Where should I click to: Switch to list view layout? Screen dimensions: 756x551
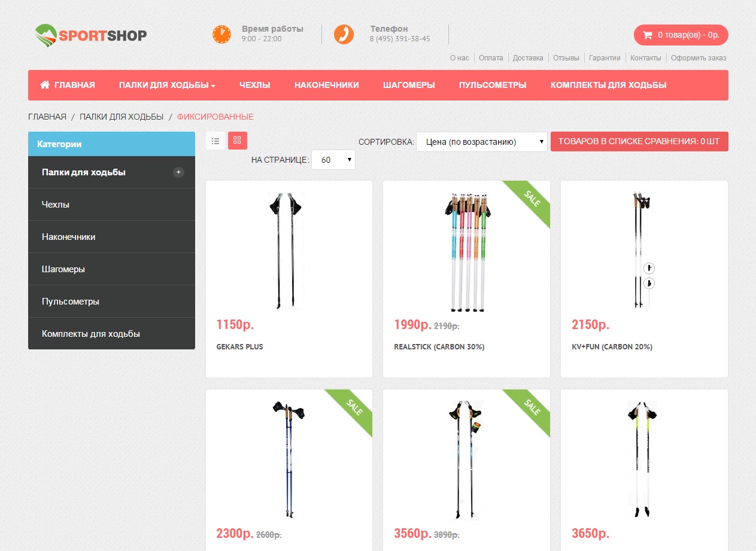[215, 141]
